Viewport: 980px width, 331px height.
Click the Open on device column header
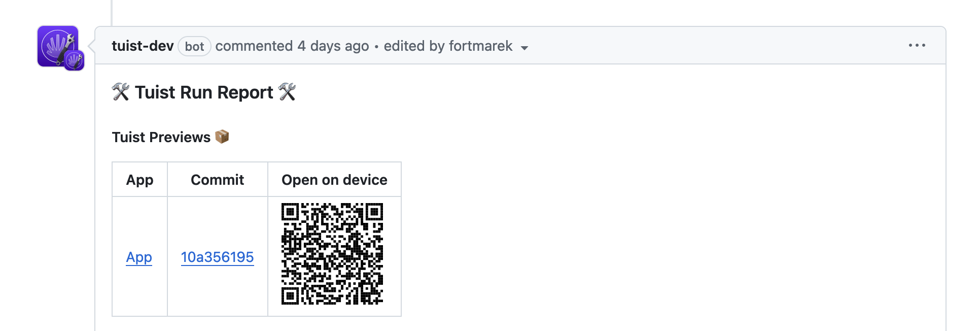(334, 179)
